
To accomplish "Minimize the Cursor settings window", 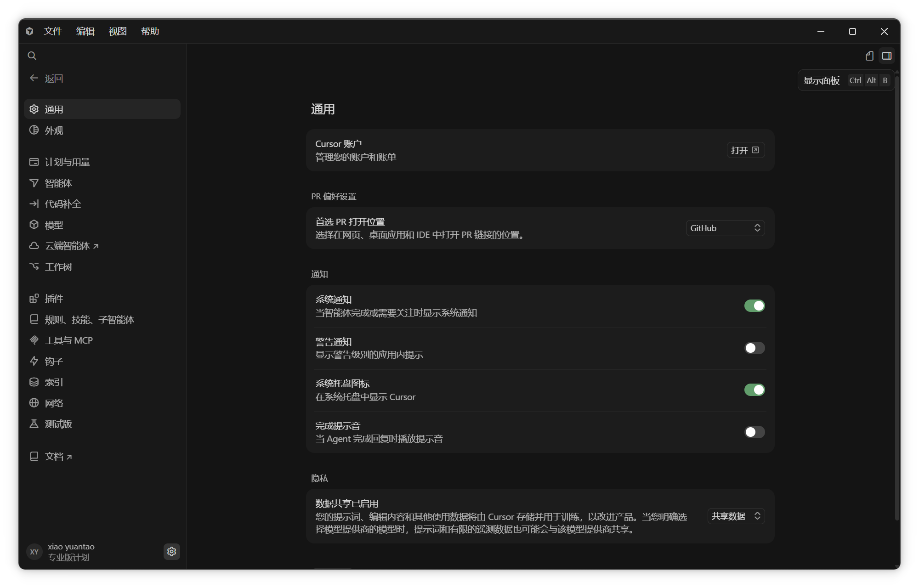I will pyautogui.click(x=821, y=31).
